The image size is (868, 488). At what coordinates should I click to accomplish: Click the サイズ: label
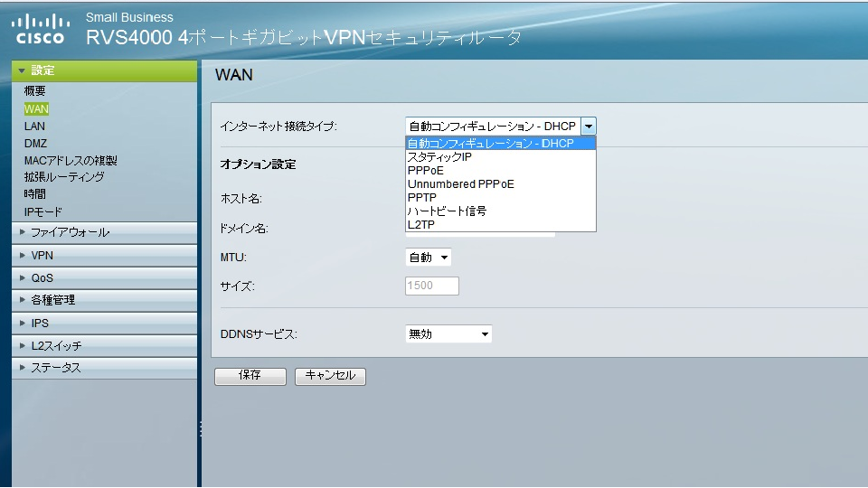click(238, 286)
